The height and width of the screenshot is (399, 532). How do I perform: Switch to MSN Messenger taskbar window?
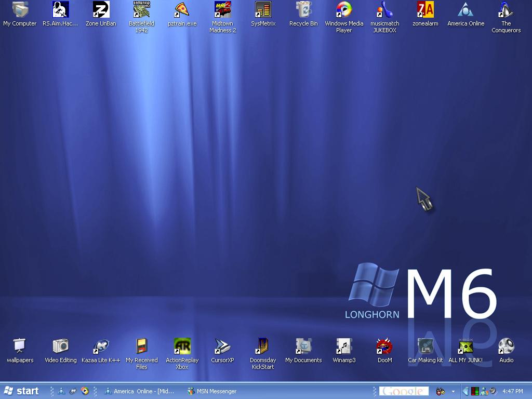(x=212, y=391)
